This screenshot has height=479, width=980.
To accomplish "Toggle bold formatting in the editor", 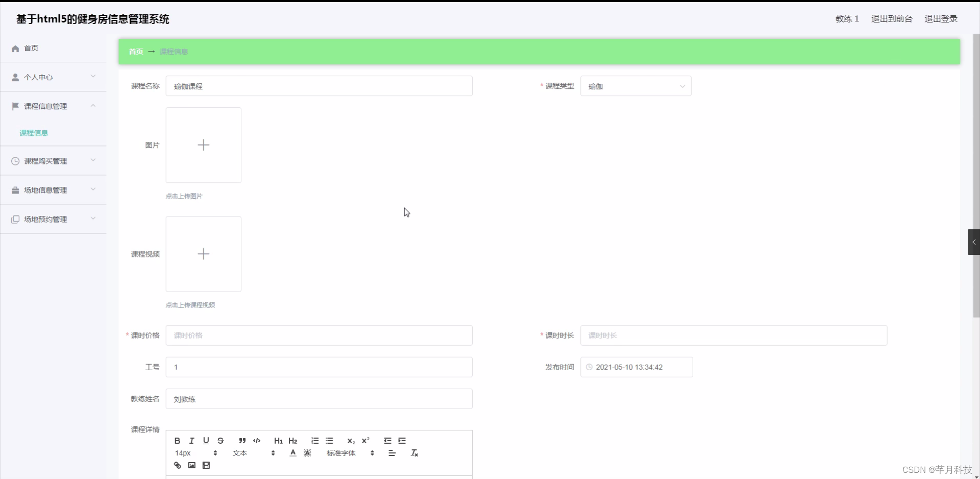I will [x=177, y=441].
